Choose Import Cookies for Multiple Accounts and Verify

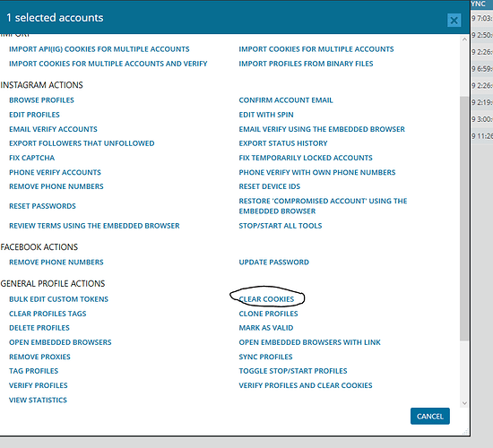pos(108,64)
